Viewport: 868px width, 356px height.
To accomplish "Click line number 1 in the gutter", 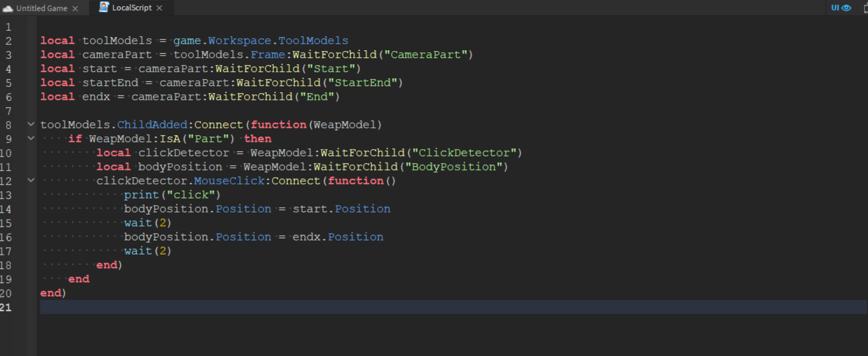I will (8, 27).
